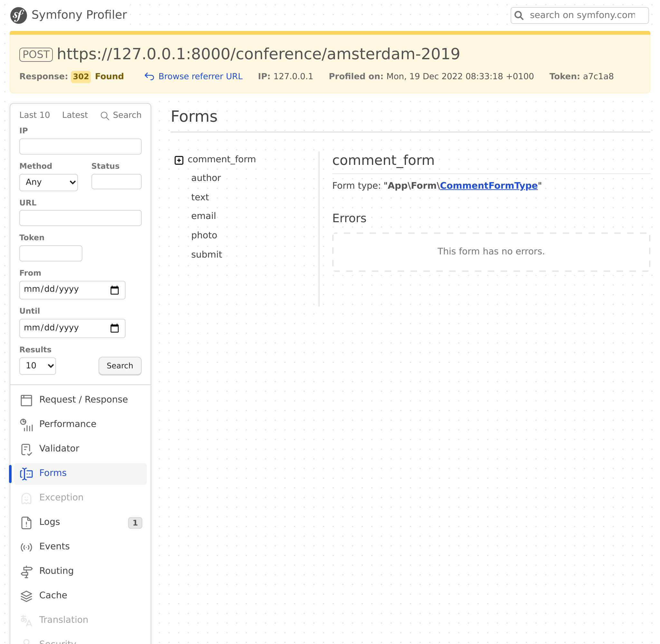The width and height of the screenshot is (660, 644).
Task: Click the Request / Response sidebar icon
Action: click(x=26, y=400)
